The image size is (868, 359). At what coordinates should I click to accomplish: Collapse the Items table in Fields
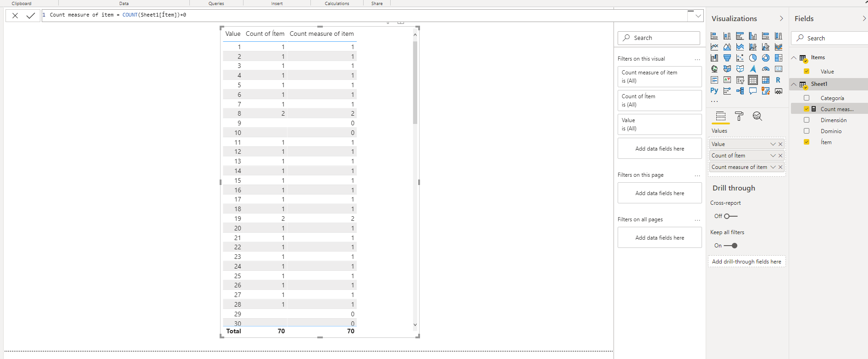tap(794, 57)
